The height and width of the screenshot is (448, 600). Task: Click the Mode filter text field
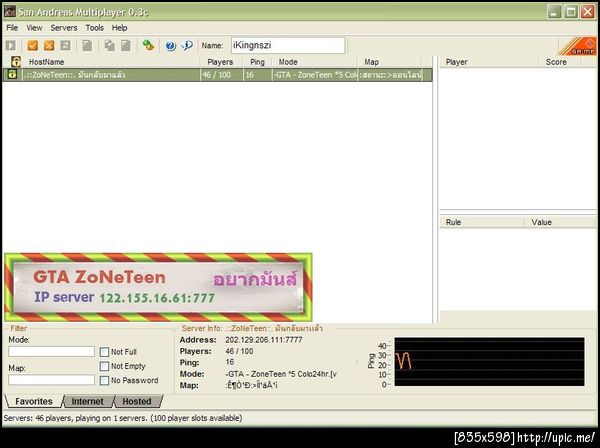click(x=51, y=352)
